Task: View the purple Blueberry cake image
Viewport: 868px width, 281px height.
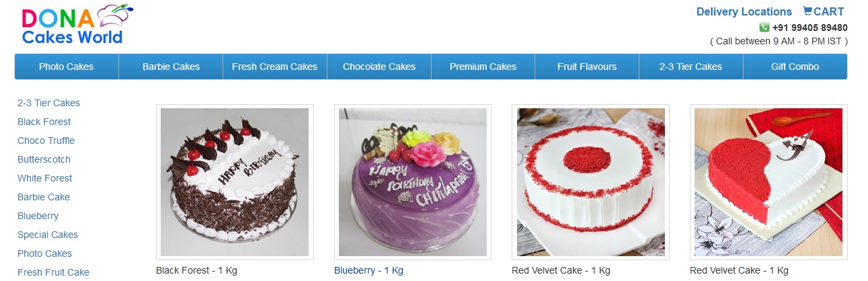Action: 413,182
